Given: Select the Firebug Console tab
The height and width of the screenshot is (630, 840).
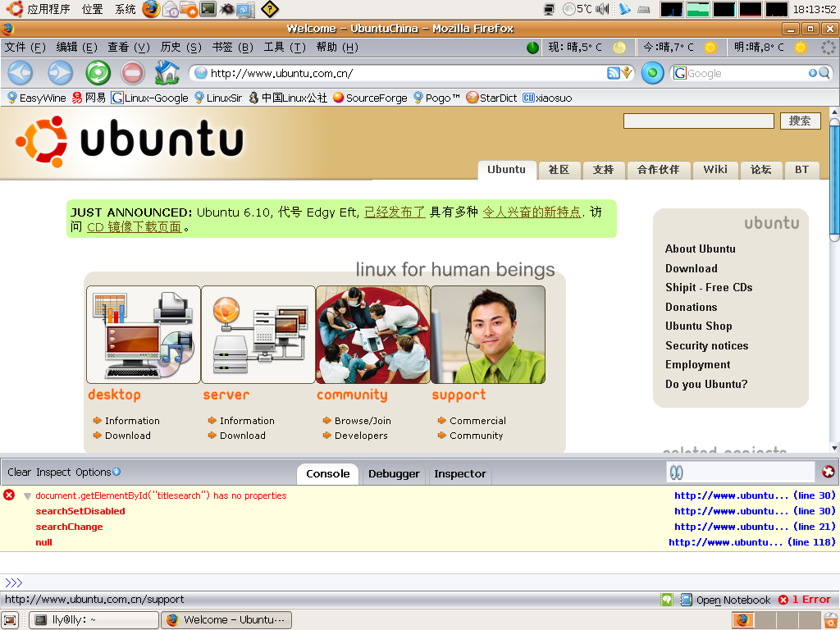Looking at the screenshot, I should pyautogui.click(x=328, y=473).
